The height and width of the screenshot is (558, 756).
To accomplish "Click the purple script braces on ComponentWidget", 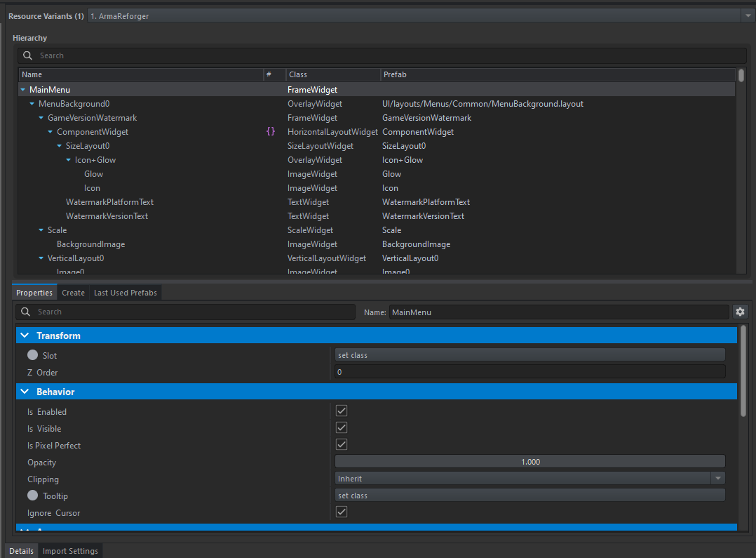I will tap(271, 131).
